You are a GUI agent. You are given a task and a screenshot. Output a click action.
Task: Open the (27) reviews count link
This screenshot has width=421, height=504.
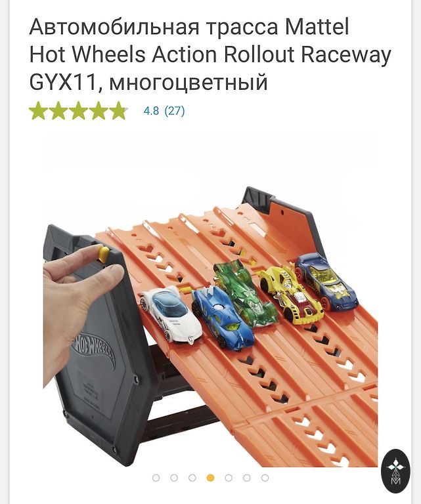pos(175,111)
